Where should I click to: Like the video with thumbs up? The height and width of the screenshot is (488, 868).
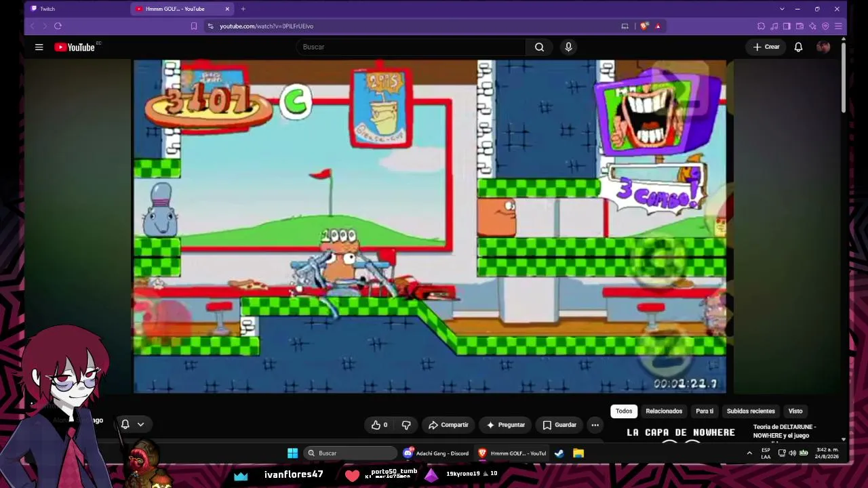tap(380, 425)
